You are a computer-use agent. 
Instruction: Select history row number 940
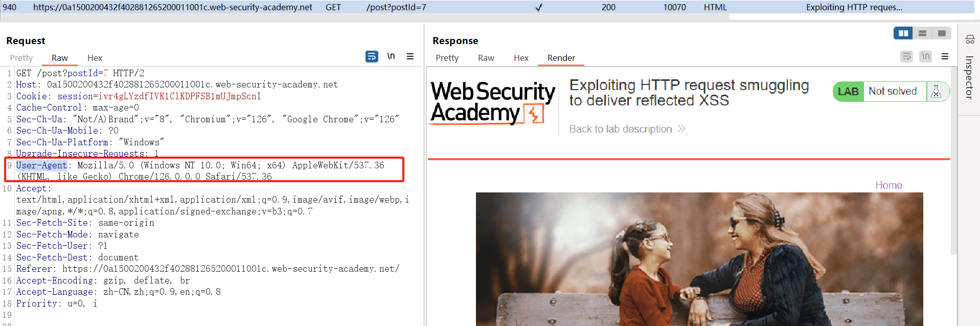[x=10, y=7]
